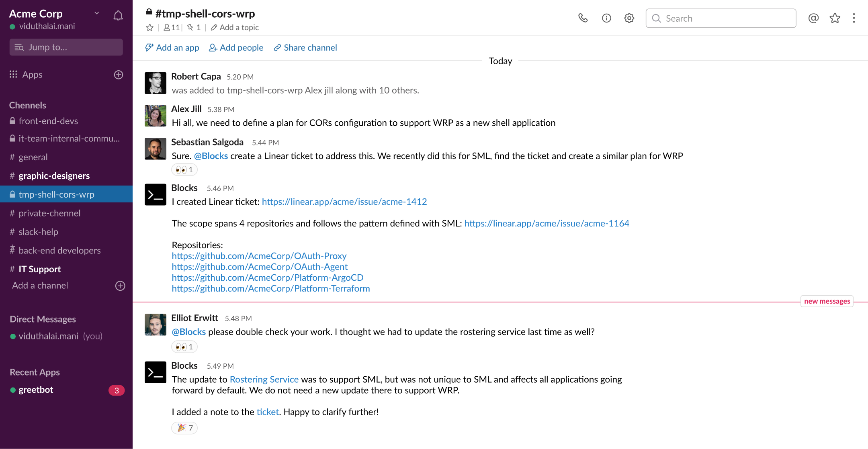Open the greetbot app in Recent Apps

36,389
